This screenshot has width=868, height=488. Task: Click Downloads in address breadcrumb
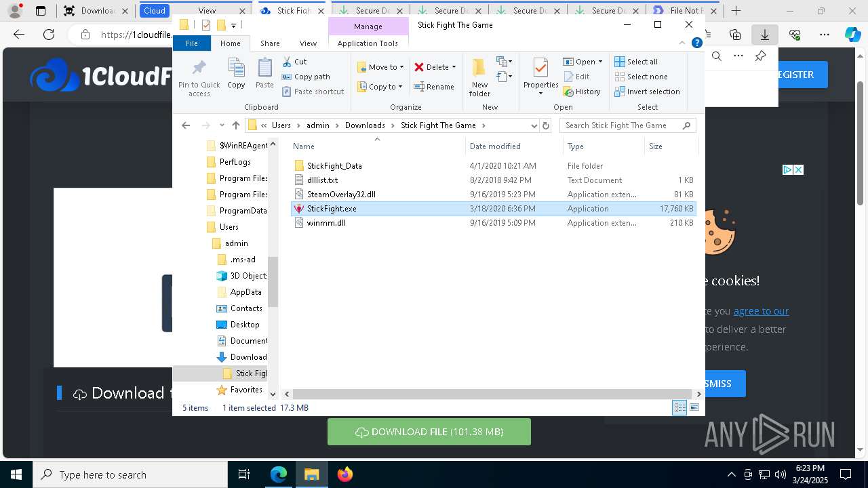365,125
